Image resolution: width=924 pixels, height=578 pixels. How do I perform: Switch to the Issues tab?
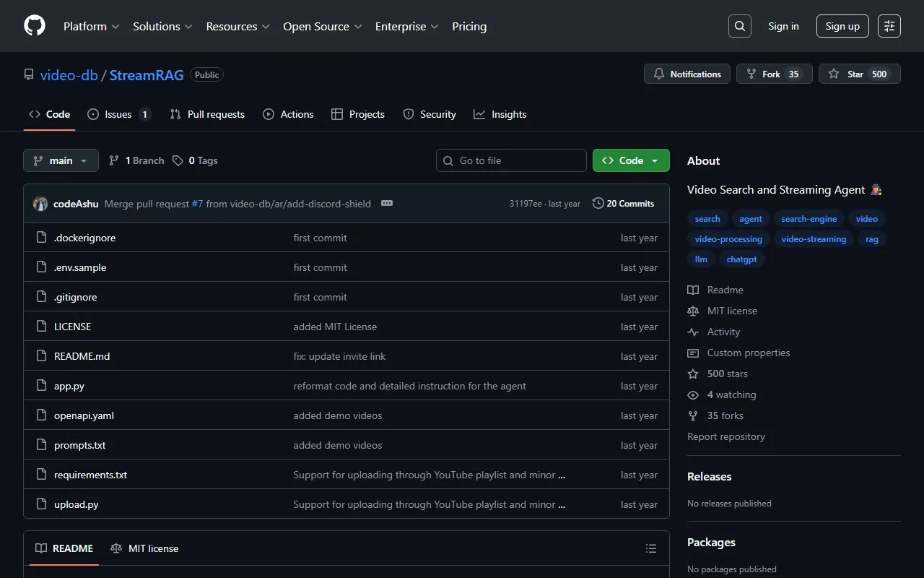[118, 114]
